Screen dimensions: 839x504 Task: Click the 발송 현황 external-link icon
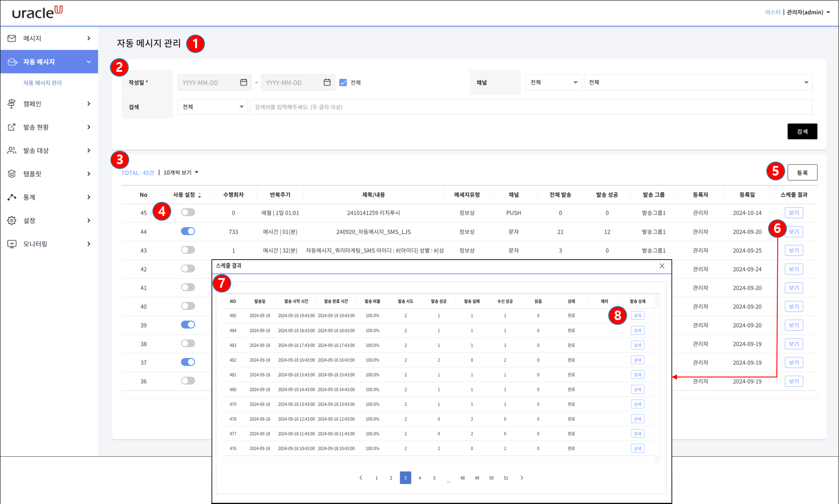pyautogui.click(x=12, y=127)
